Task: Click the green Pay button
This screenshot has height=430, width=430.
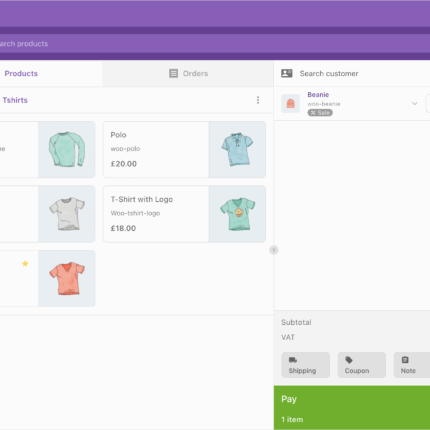Action: (x=352, y=408)
